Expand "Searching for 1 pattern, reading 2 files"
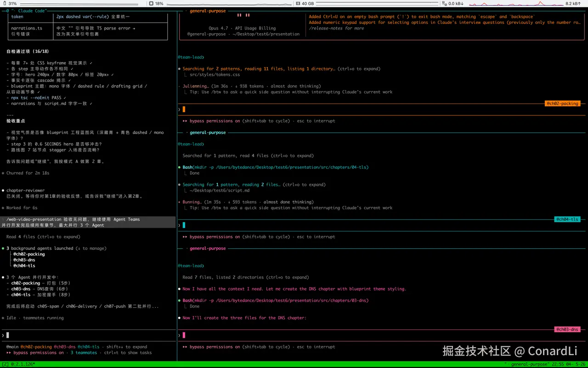The height and width of the screenshot is (368, 588). click(254, 184)
